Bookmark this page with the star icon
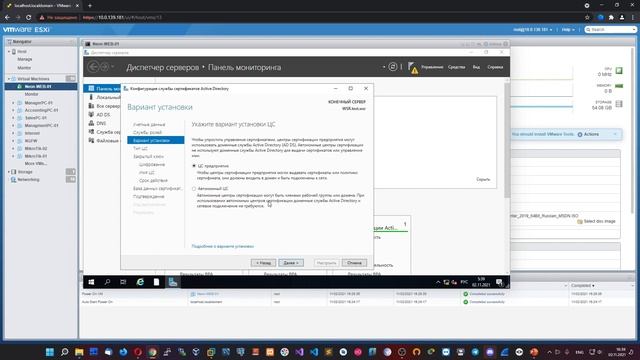640x360 pixels. coord(587,18)
